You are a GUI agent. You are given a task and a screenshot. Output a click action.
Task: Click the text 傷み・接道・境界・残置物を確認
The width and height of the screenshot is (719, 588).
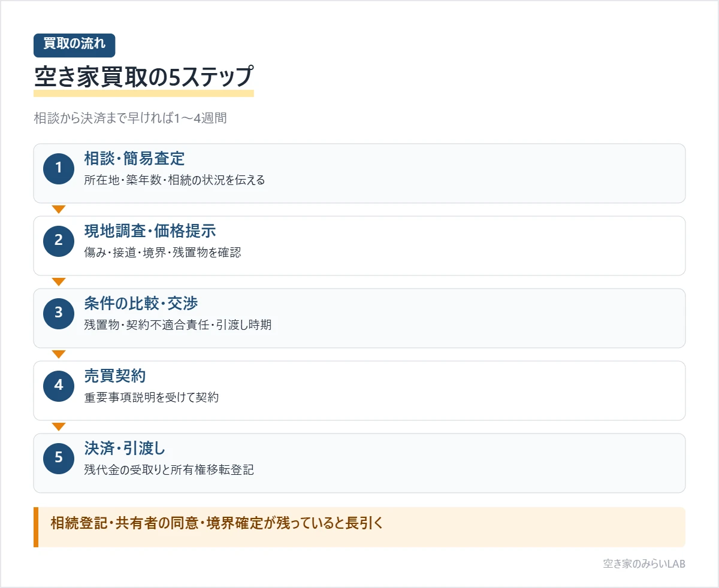(x=162, y=252)
